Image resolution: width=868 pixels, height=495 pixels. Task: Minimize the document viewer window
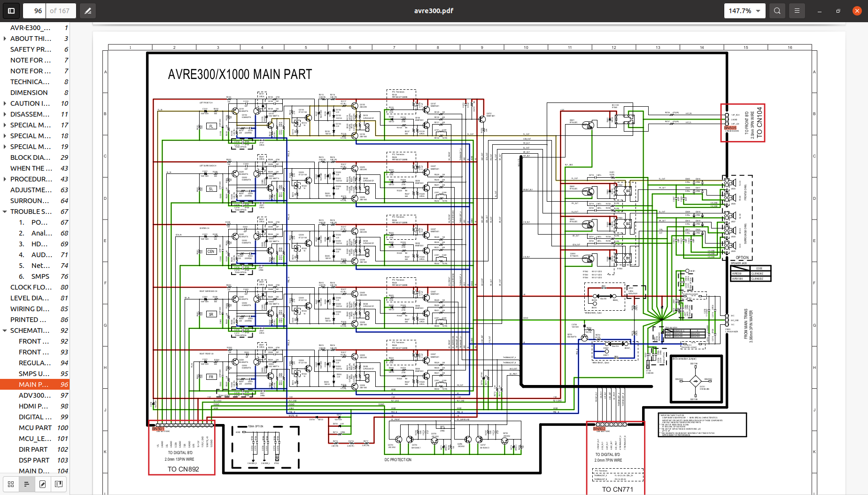(819, 11)
